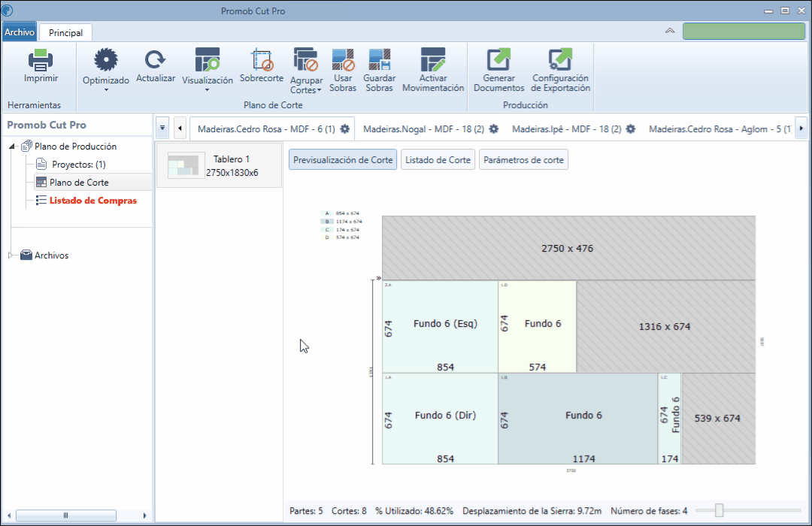The image size is (812, 526).
Task: Click legend entry B 1174 x 674
Action: (342, 222)
